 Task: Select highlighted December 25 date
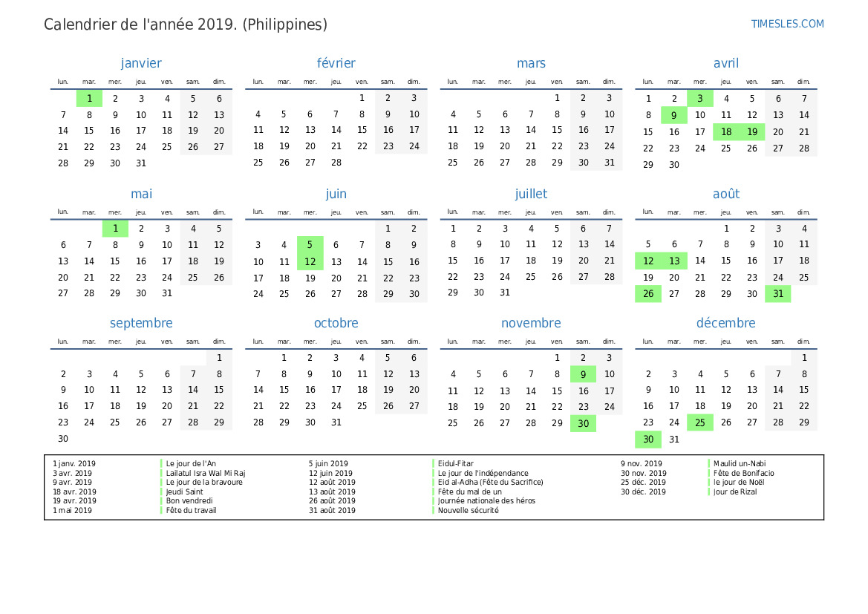[x=699, y=422]
